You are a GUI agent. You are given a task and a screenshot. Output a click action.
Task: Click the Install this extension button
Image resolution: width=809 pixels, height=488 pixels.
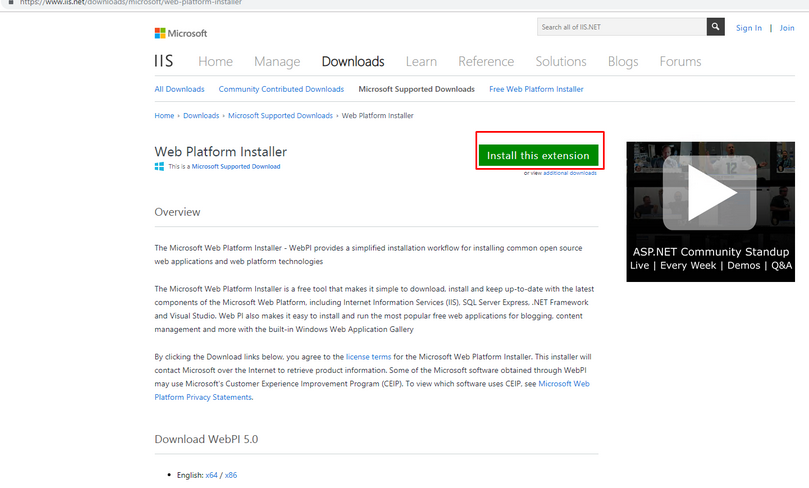click(x=538, y=155)
